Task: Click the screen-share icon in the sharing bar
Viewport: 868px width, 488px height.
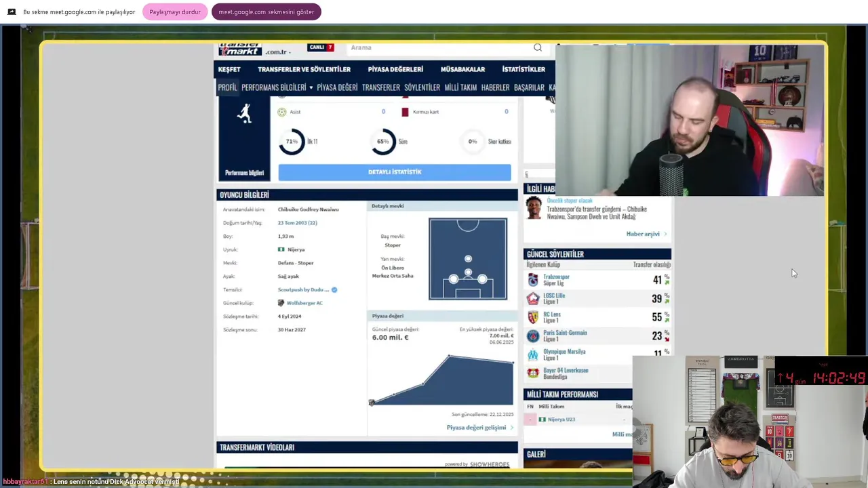Action: coord(12,12)
